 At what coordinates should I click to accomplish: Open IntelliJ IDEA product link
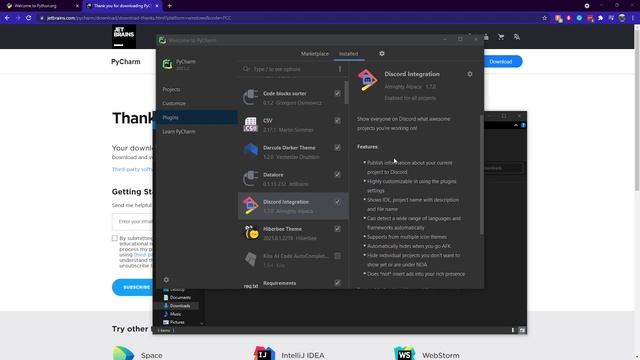(x=303, y=356)
